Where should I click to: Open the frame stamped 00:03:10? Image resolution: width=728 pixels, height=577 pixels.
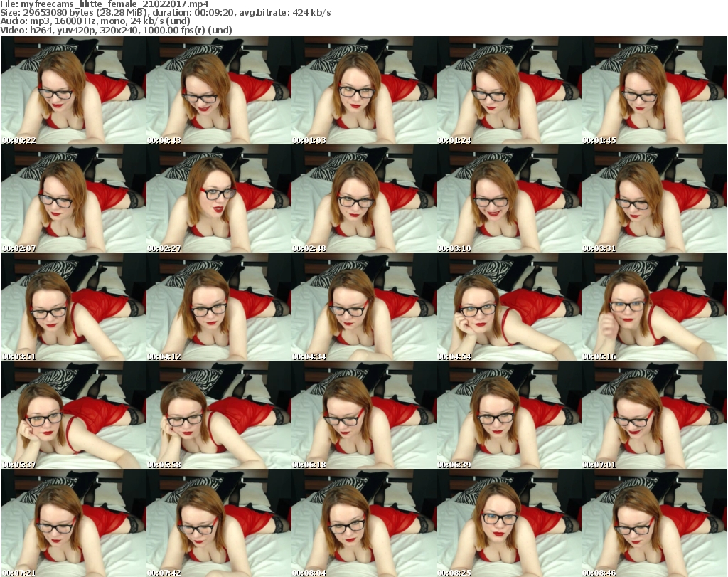pos(508,198)
